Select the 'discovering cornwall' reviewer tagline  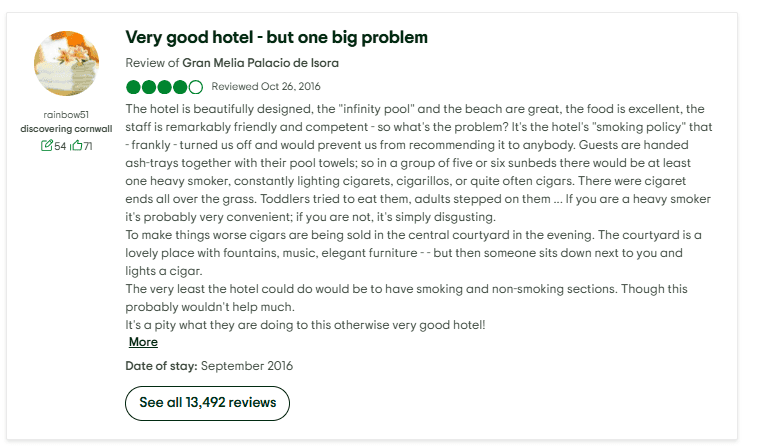[66, 129]
